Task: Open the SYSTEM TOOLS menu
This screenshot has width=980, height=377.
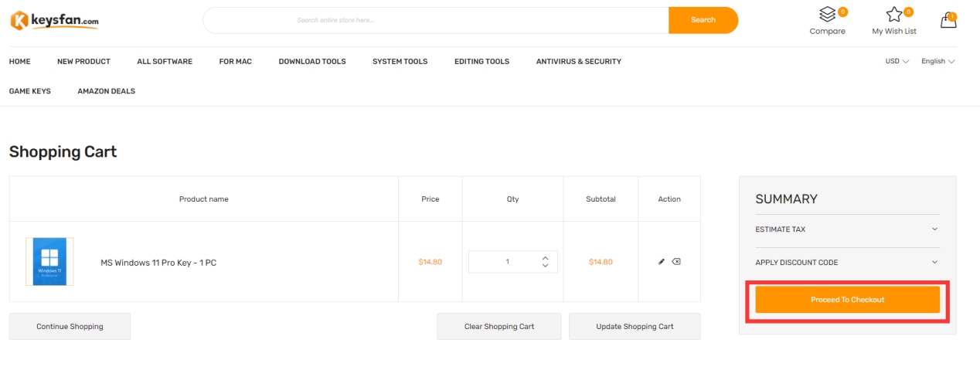Action: point(400,61)
